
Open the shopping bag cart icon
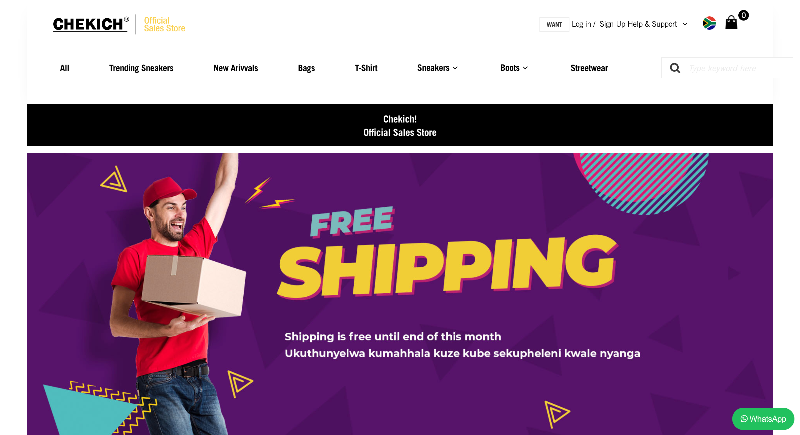(731, 22)
